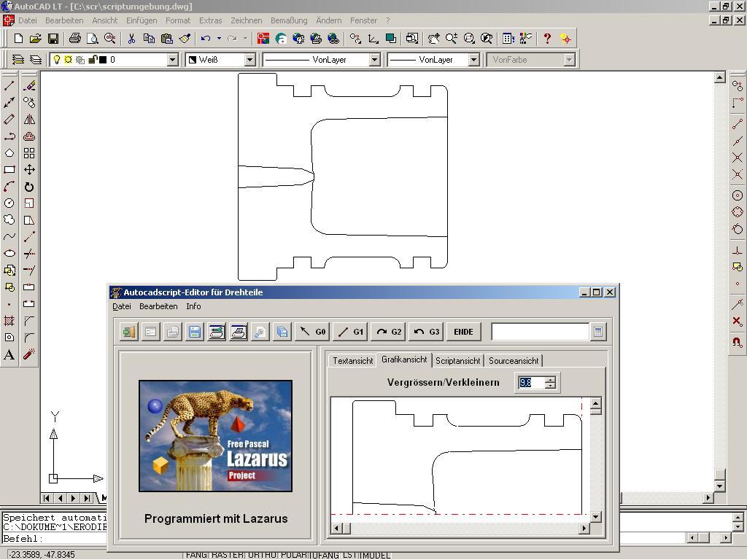Click the G2 clockwise arc button
Image resolution: width=747 pixels, height=560 pixels.
[x=388, y=332]
